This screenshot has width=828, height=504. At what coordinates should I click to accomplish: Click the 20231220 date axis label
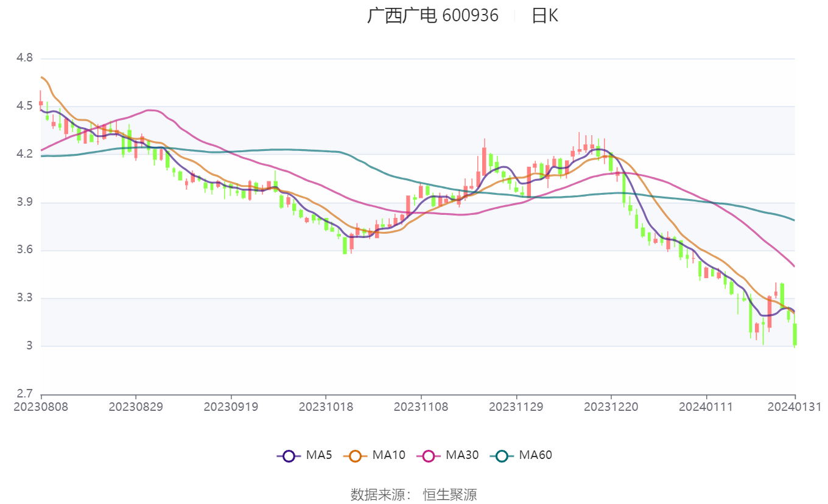click(x=611, y=407)
